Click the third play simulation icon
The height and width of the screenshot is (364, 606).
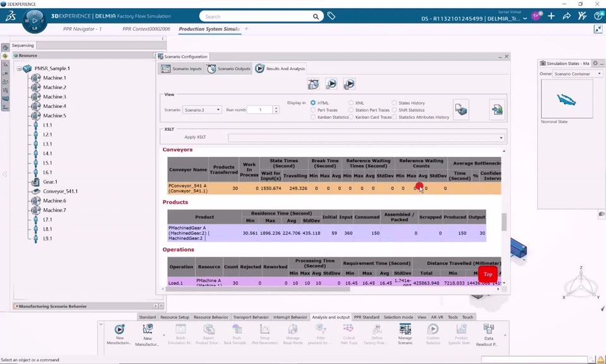click(x=349, y=84)
